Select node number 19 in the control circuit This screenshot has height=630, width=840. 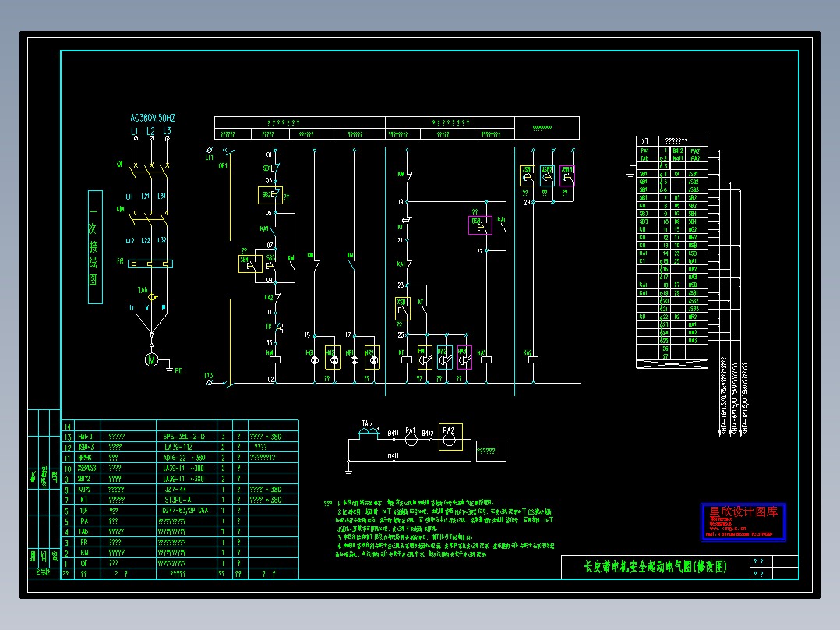tap(401, 202)
